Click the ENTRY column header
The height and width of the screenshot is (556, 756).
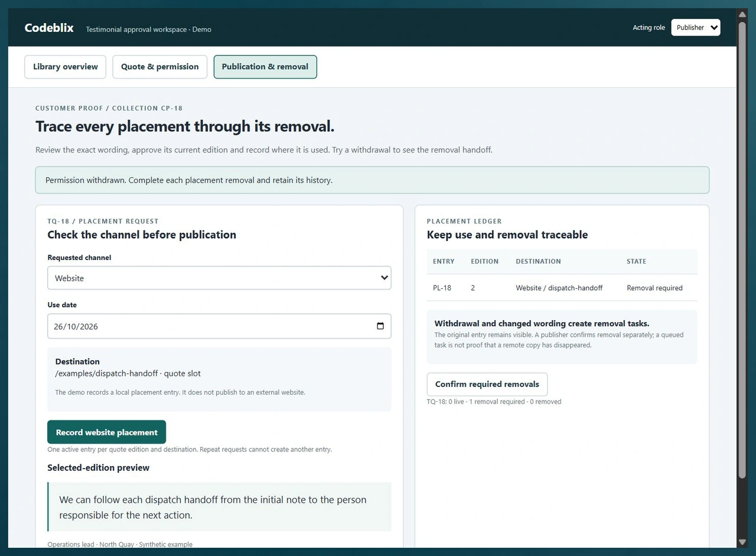tap(444, 261)
